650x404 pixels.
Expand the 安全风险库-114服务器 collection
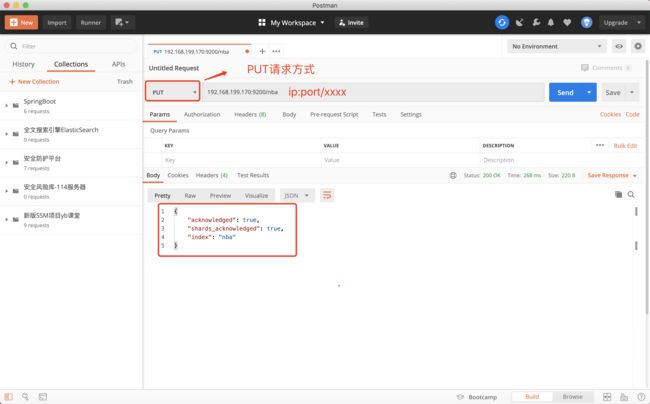(x=7, y=191)
